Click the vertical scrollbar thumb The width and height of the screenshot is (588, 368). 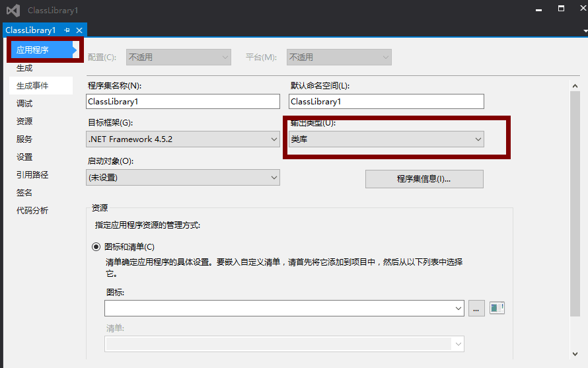pyautogui.click(x=575, y=203)
